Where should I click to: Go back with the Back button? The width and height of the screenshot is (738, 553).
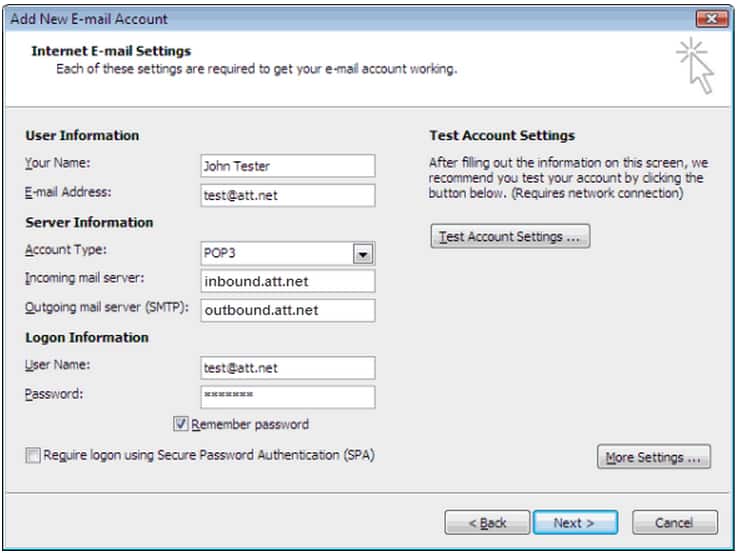click(487, 523)
